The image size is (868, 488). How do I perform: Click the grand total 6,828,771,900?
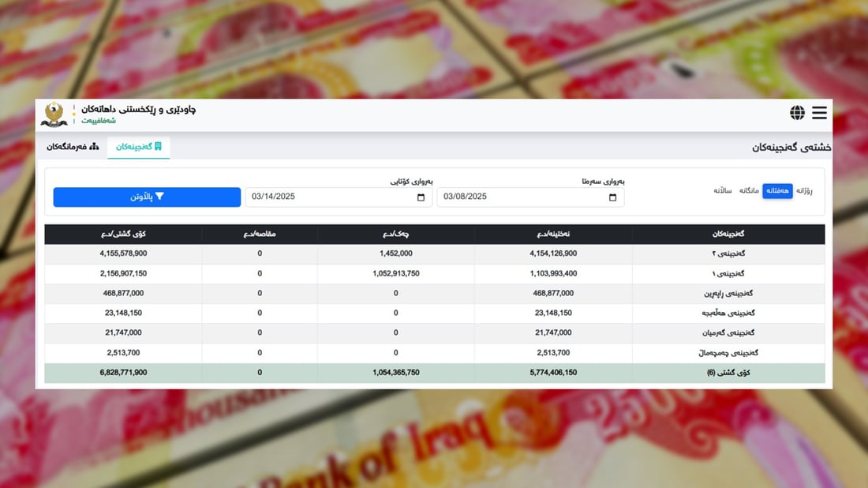123,372
